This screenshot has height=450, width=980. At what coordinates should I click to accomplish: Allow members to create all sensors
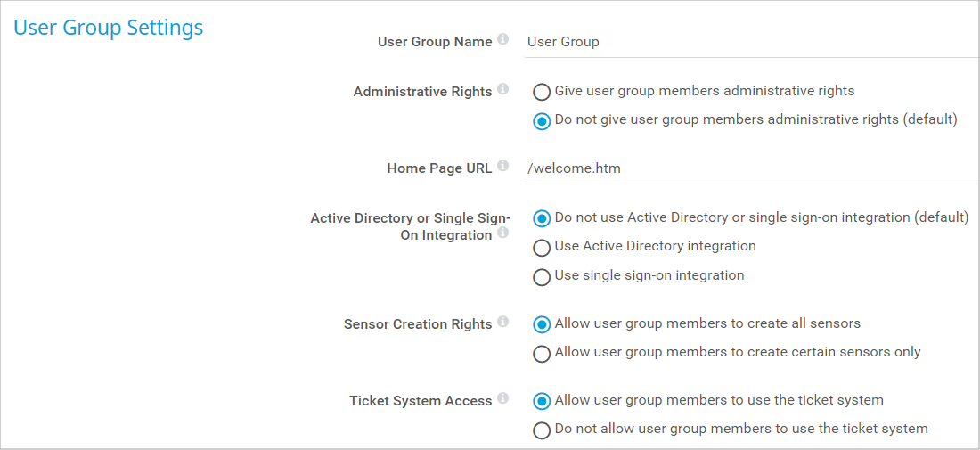point(541,324)
